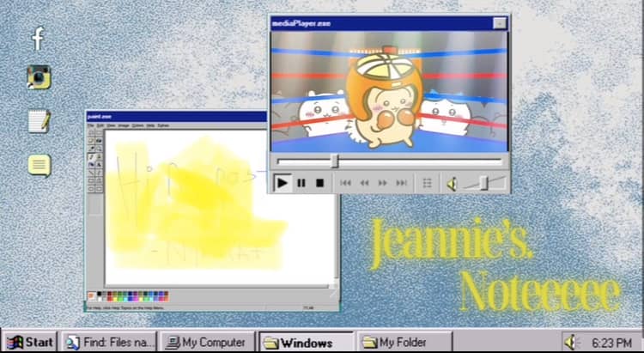Open the yellow speech-bubble note desktop icon
The height and width of the screenshot is (353, 644).
tap(39, 165)
